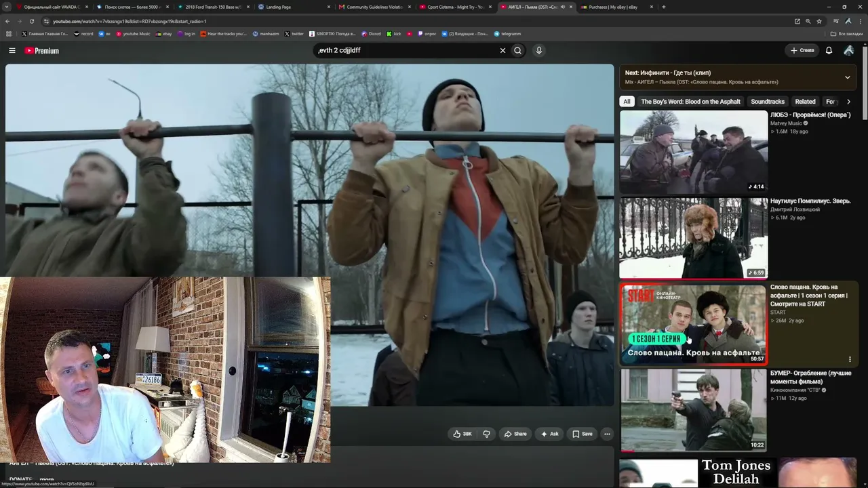Open the Tom Jones Delilah thumbnail

coord(736,472)
